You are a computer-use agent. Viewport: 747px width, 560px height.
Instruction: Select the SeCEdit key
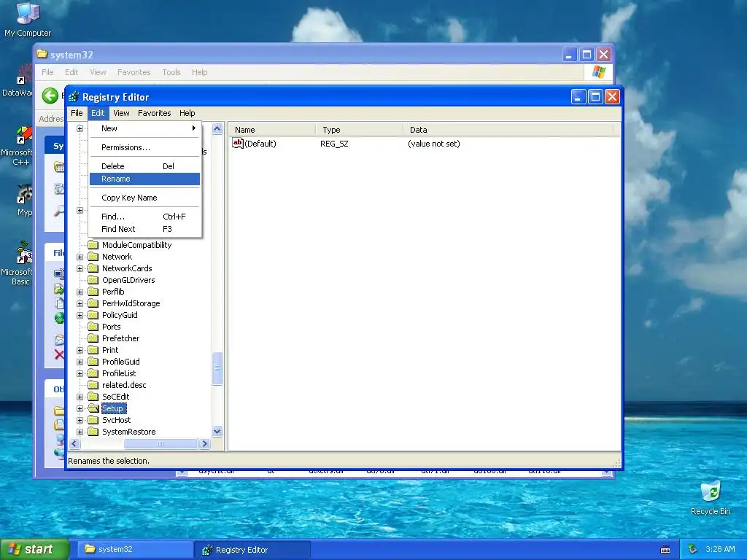(x=116, y=397)
